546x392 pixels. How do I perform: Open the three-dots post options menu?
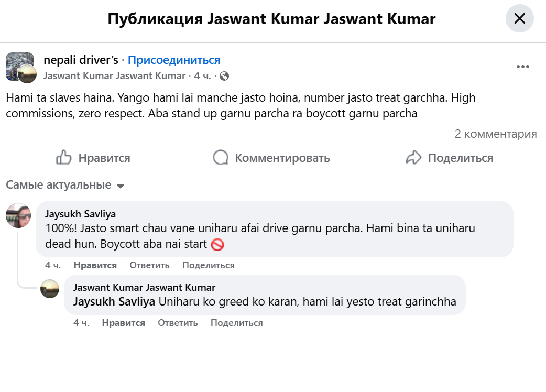tap(522, 67)
